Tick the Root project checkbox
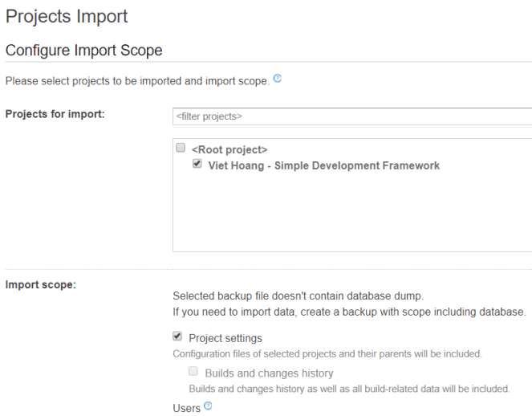532x416 pixels. (x=181, y=149)
